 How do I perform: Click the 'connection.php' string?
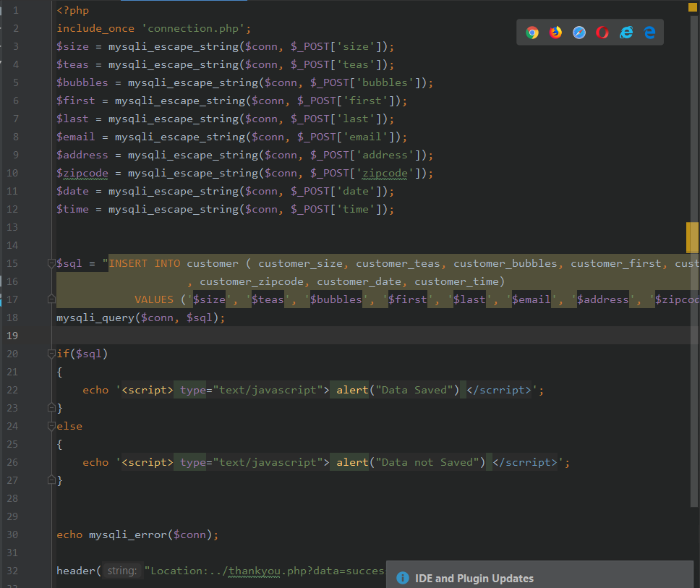193,28
